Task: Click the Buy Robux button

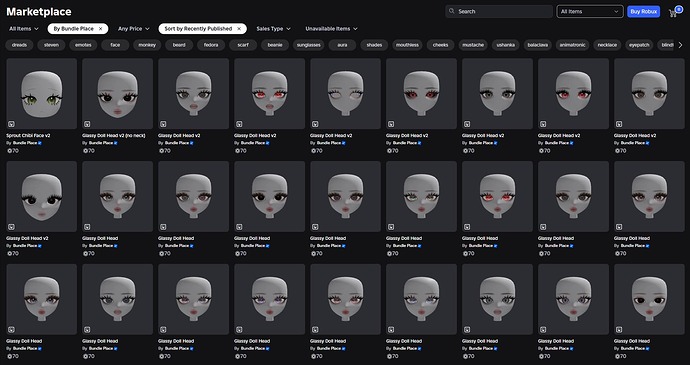Action: click(643, 11)
